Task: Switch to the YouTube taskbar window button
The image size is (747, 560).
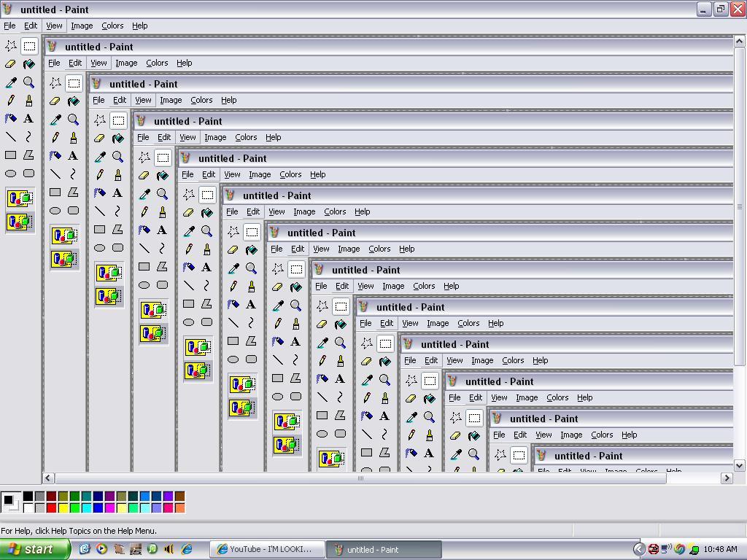Action: click(265, 549)
